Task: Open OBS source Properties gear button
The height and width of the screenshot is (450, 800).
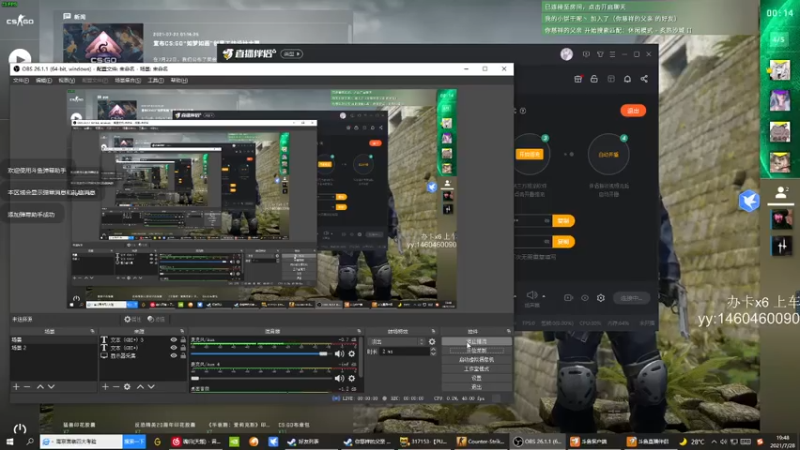Action: click(x=132, y=319)
